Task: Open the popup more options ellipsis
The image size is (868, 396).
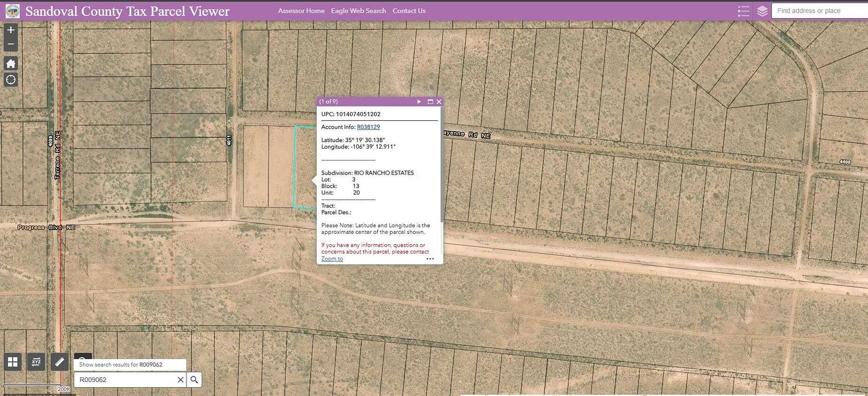Action: click(x=430, y=259)
